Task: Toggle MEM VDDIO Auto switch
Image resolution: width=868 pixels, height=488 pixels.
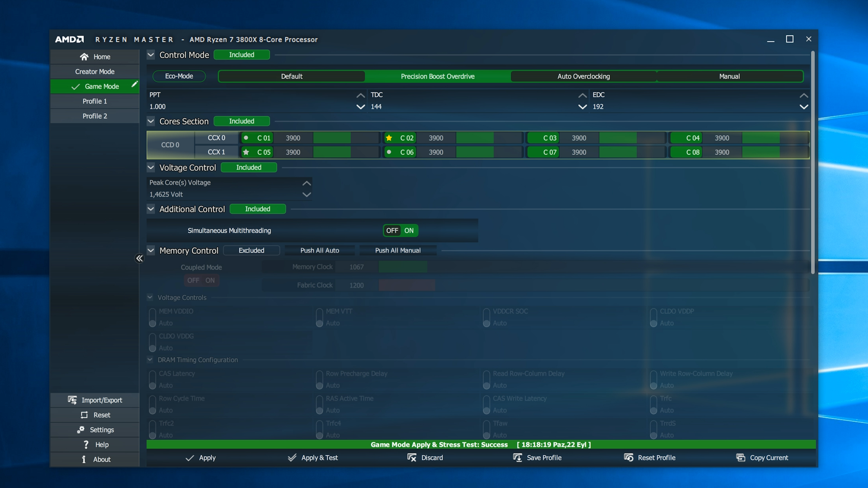Action: (x=152, y=317)
